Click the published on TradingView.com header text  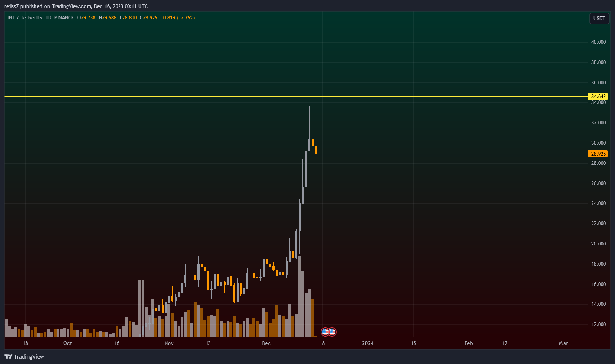pyautogui.click(x=76, y=6)
